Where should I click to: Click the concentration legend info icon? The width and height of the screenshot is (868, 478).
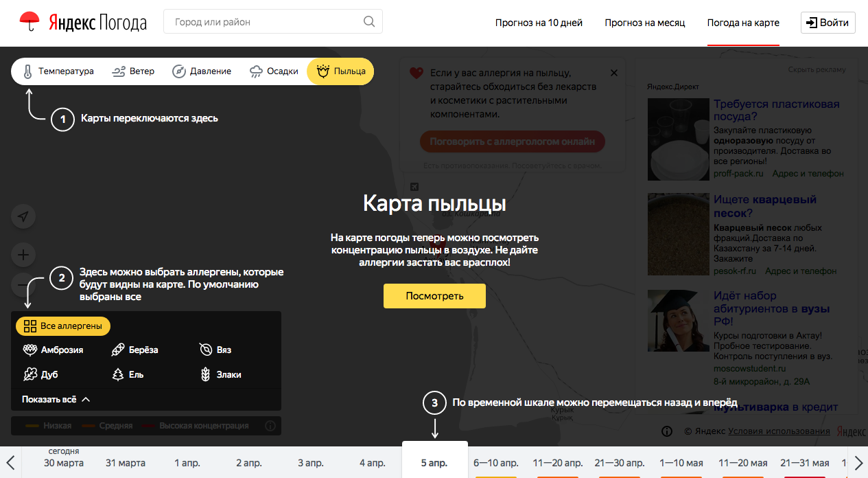click(270, 426)
